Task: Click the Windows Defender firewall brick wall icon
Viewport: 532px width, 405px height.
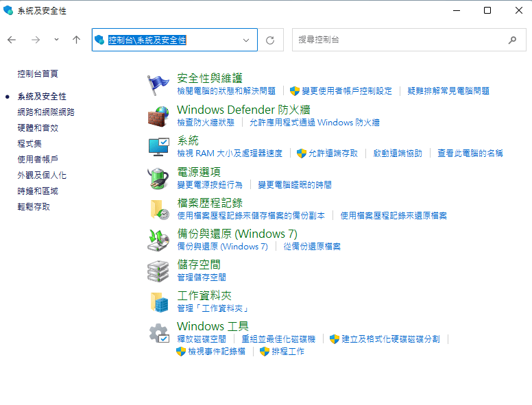Action: pos(158,116)
